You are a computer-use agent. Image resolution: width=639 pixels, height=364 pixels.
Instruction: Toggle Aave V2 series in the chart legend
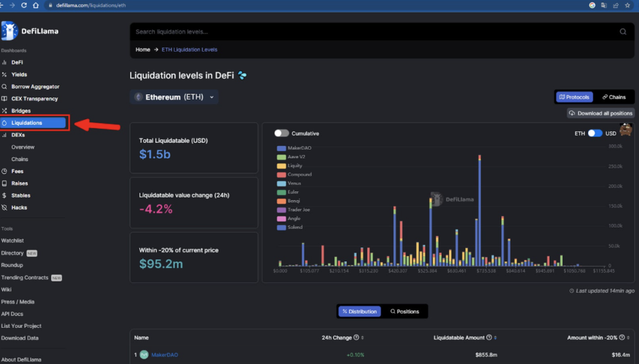[x=291, y=156]
